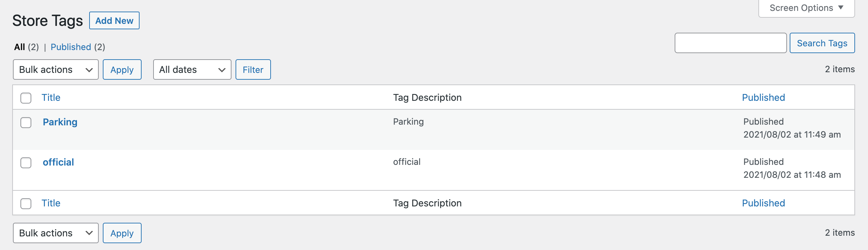Open the official tag for editing
This screenshot has height=250, width=868.
pos(59,162)
